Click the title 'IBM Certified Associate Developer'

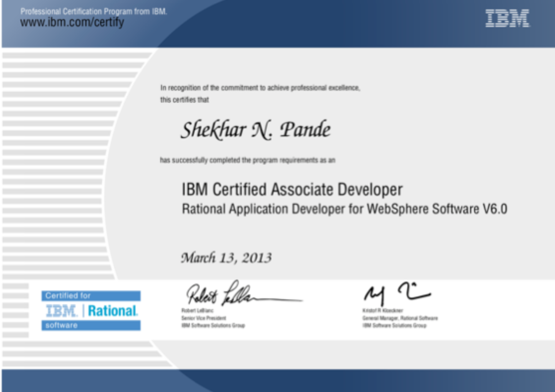[x=292, y=190]
